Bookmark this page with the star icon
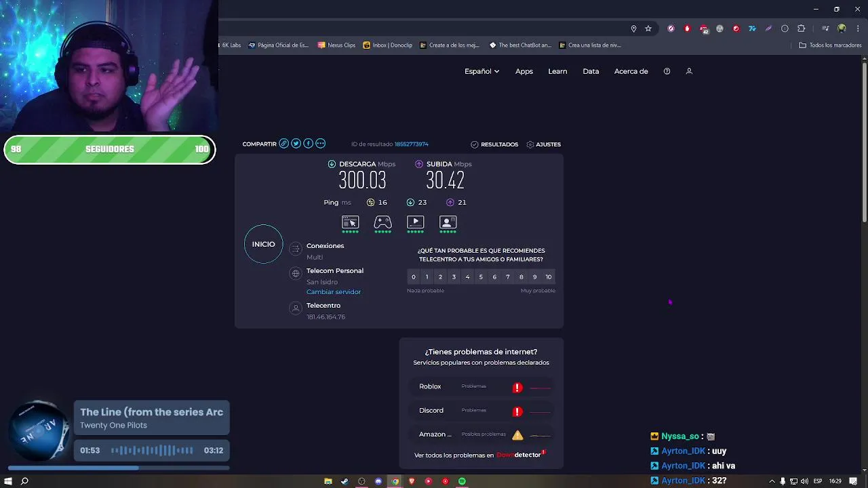Viewport: 868px width, 488px height. pyautogui.click(x=648, y=28)
